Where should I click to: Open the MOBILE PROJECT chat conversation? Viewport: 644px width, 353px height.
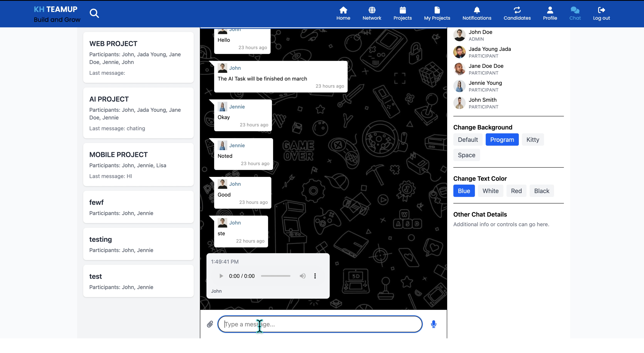point(138,165)
